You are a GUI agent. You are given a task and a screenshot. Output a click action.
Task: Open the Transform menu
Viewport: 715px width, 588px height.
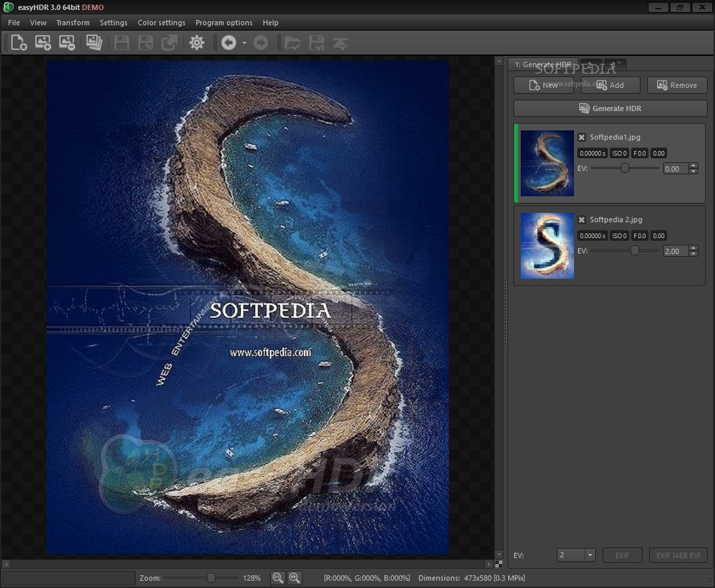click(x=73, y=23)
